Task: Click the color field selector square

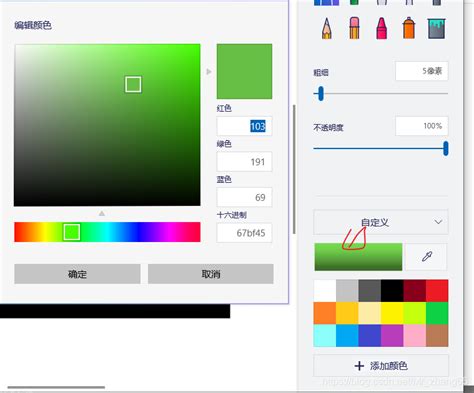Action: coord(133,84)
